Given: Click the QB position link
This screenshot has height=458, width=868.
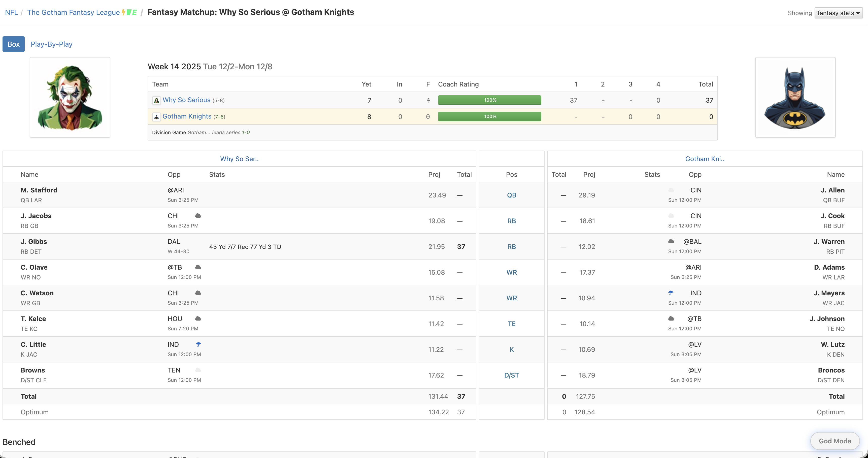Looking at the screenshot, I should pyautogui.click(x=511, y=195).
